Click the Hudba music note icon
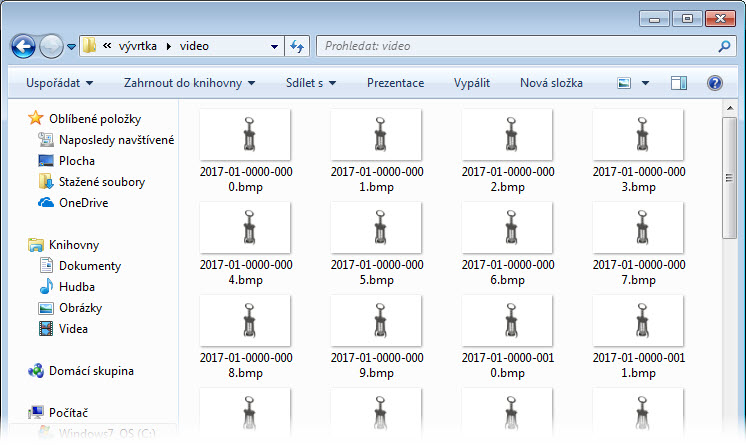 pos(46,286)
